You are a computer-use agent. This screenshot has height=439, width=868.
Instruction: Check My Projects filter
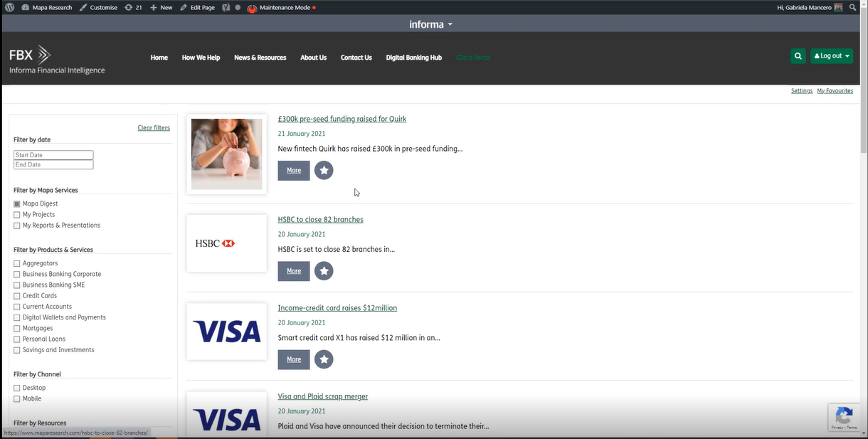(17, 215)
